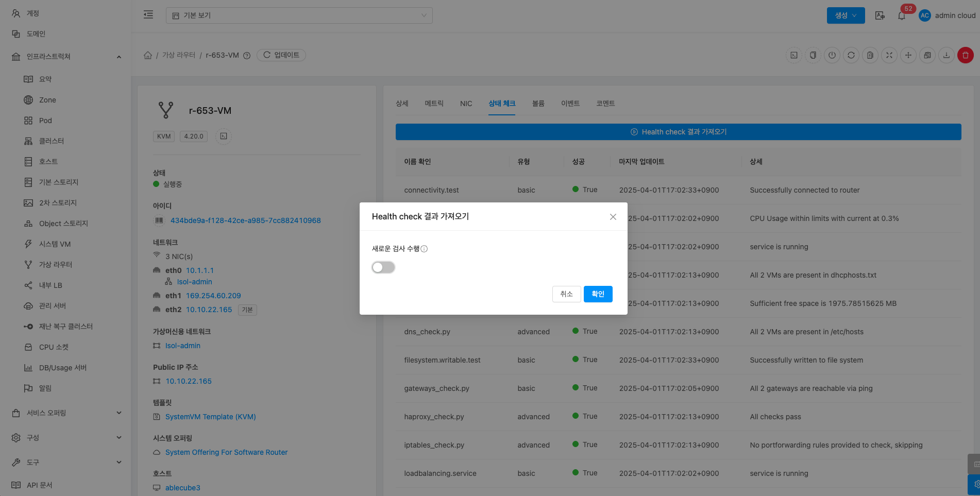Click the reboot router circular arrows icon
Viewport: 980px width, 496px height.
[851, 55]
